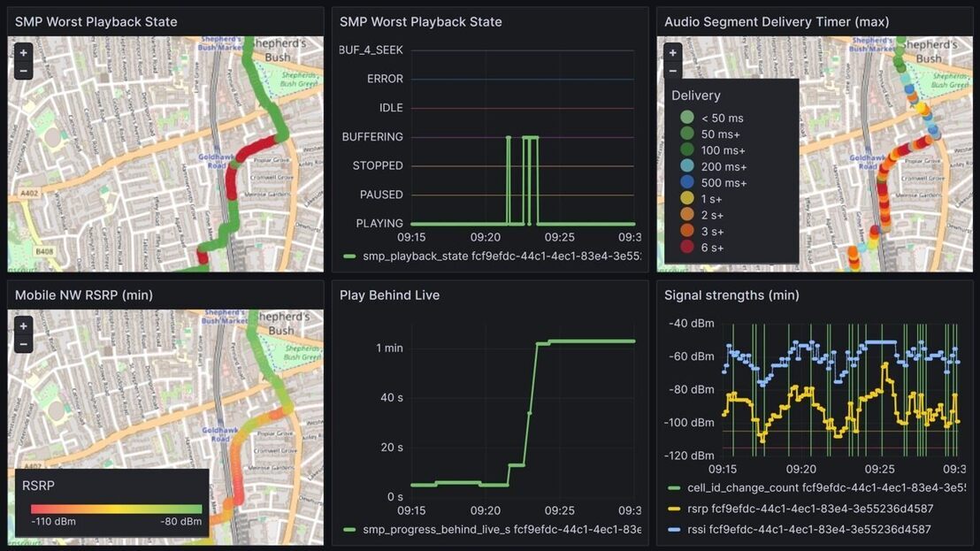The image size is (980, 551).
Task: Open the SMP Worst Playback State chart title menu
Action: point(420,22)
